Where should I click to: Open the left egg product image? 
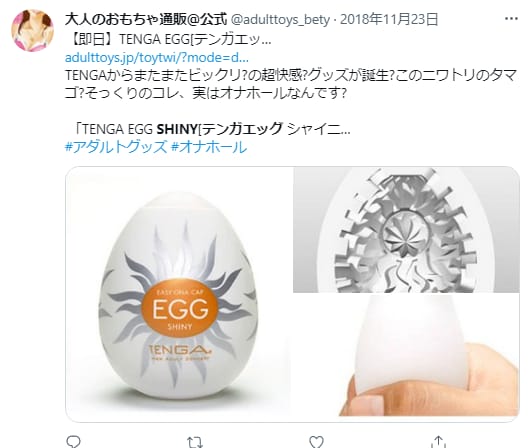click(x=178, y=294)
